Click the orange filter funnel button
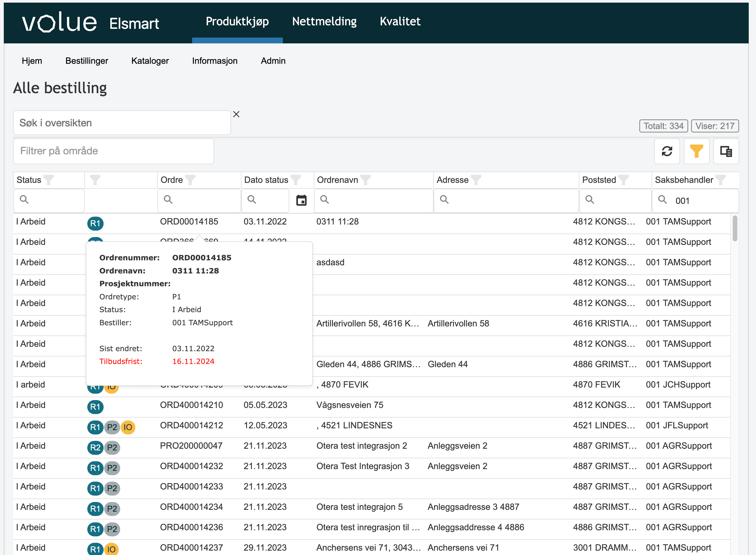Image resolution: width=756 pixels, height=555 pixels. click(696, 151)
